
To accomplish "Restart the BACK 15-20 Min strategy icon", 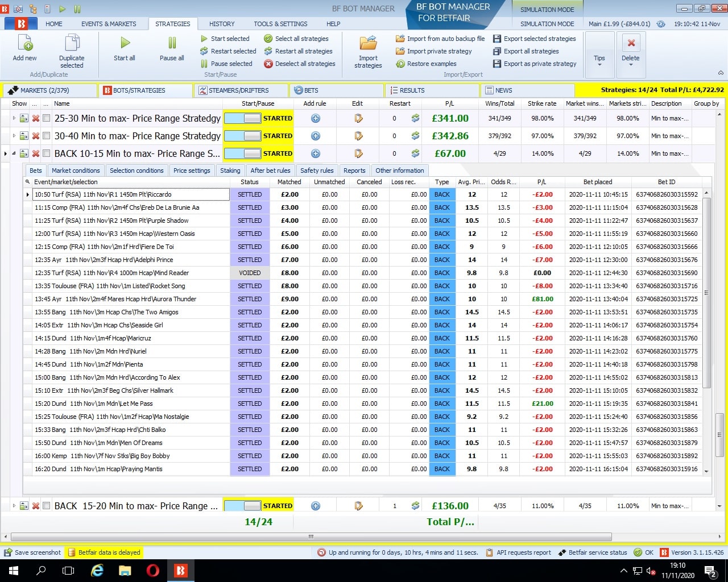I will [x=415, y=506].
